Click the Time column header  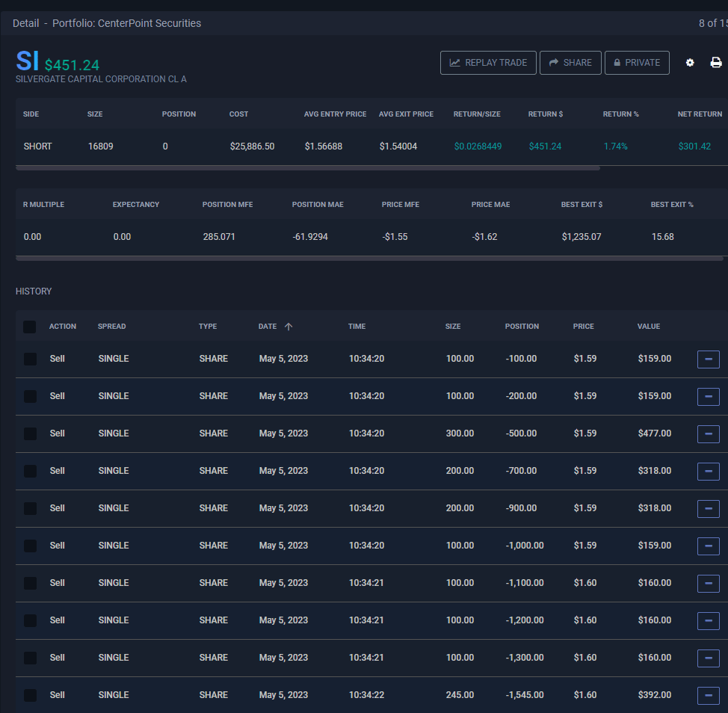358,327
